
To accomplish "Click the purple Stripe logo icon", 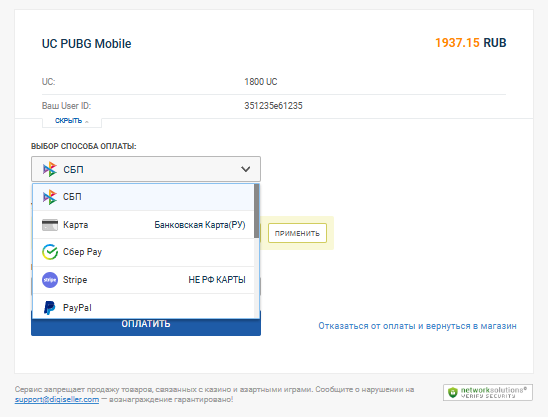I will [50, 280].
